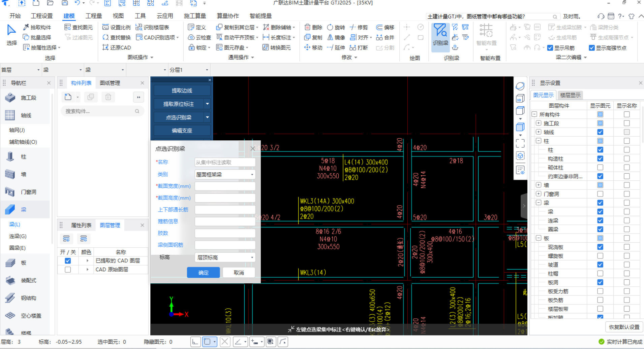Viewport: 644px width, 349px height.
Task: Collapse 板 node in display settings tree
Action: [x=539, y=238]
